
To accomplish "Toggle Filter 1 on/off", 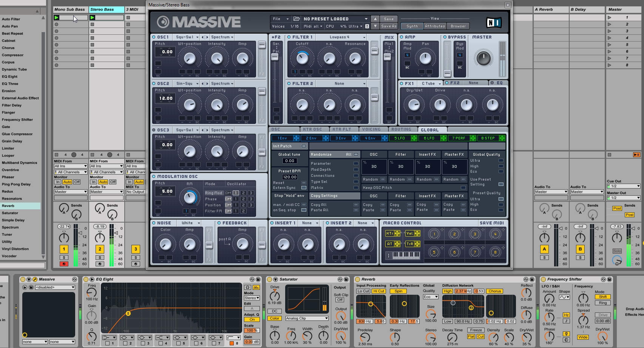I will pyautogui.click(x=289, y=37).
